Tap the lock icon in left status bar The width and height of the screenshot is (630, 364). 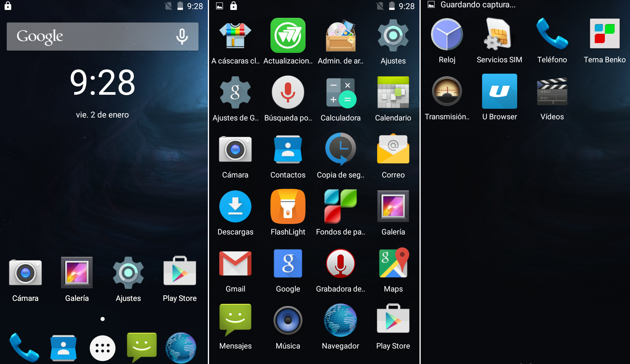(x=8, y=6)
